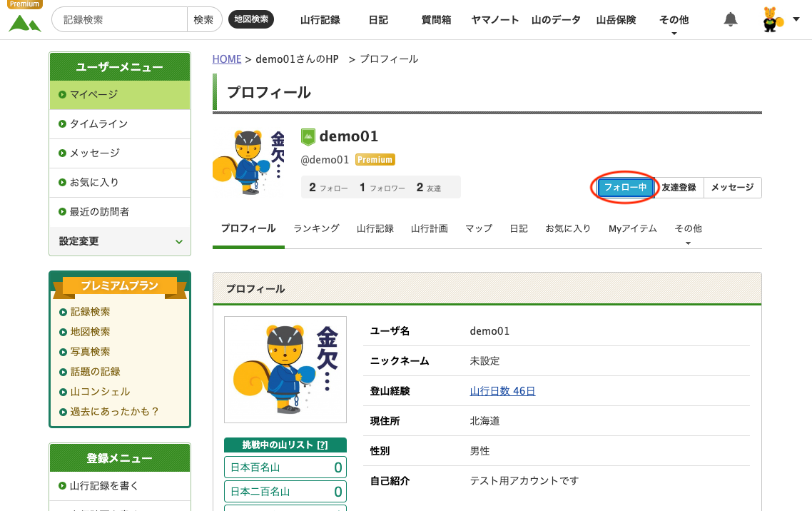Switch to the お気に入り profile tab

tap(567, 229)
